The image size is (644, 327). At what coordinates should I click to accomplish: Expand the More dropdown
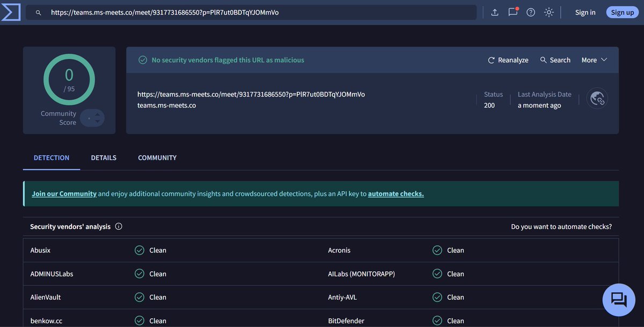pyautogui.click(x=594, y=60)
